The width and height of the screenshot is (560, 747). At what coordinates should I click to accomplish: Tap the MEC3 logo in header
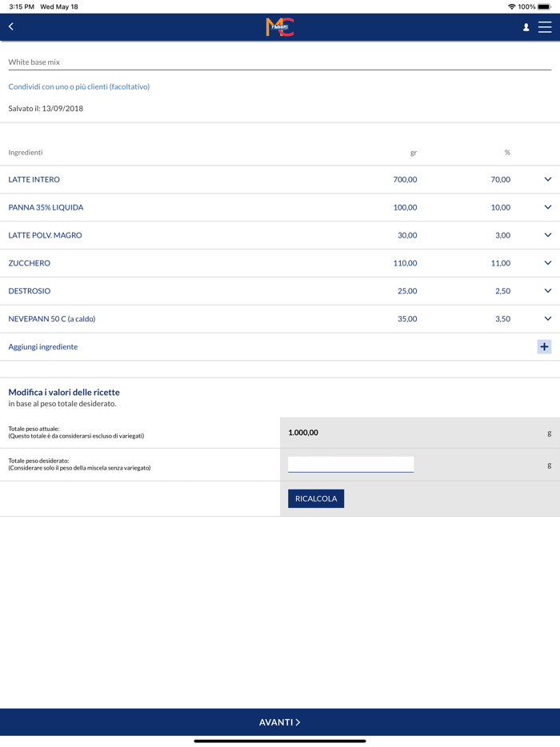pos(280,27)
